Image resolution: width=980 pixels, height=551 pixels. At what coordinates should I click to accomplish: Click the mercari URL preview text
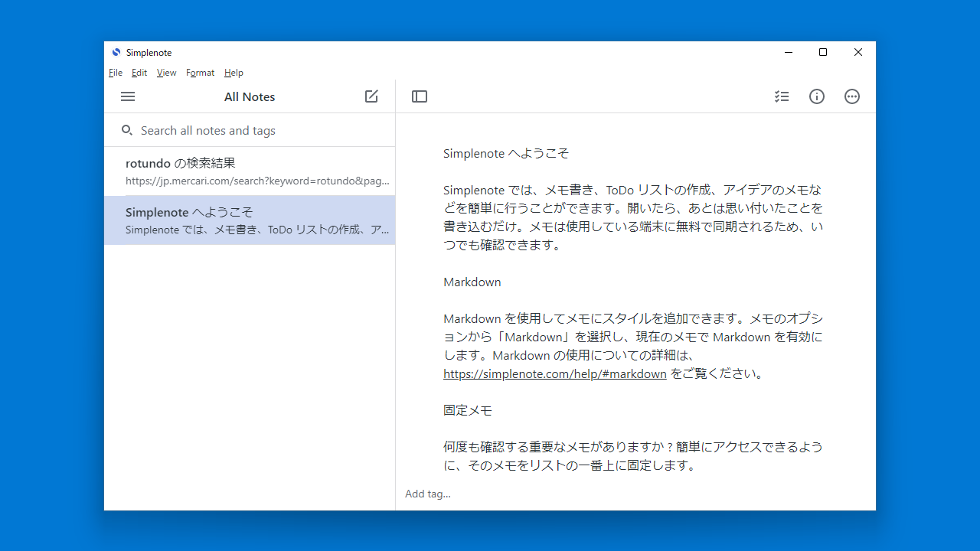click(x=258, y=181)
